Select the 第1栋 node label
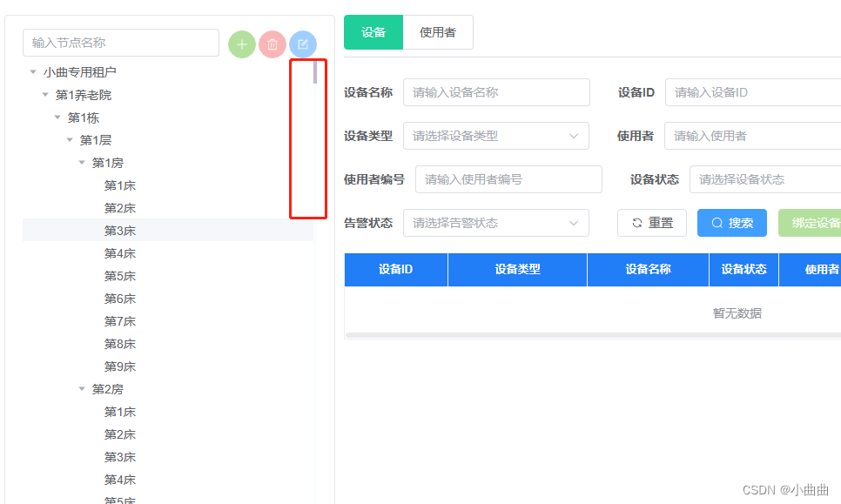 84,118
